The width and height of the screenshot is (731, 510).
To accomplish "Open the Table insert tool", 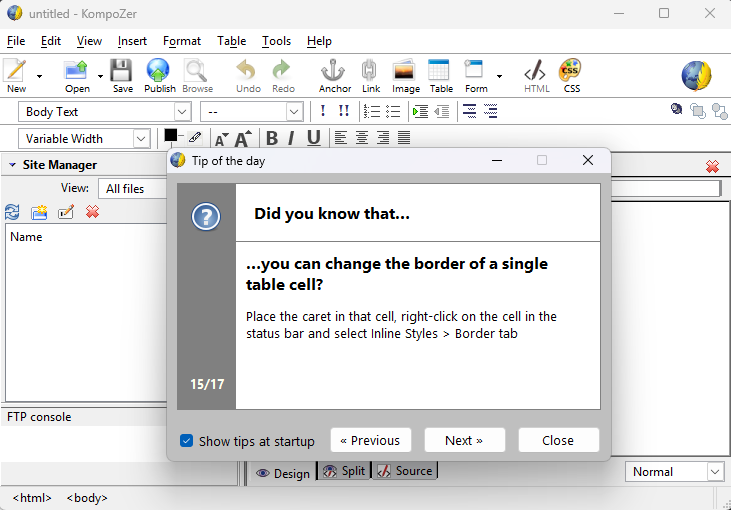I will [440, 75].
